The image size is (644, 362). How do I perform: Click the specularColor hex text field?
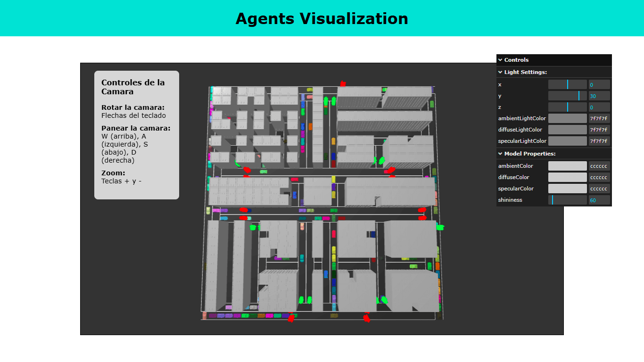(599, 189)
